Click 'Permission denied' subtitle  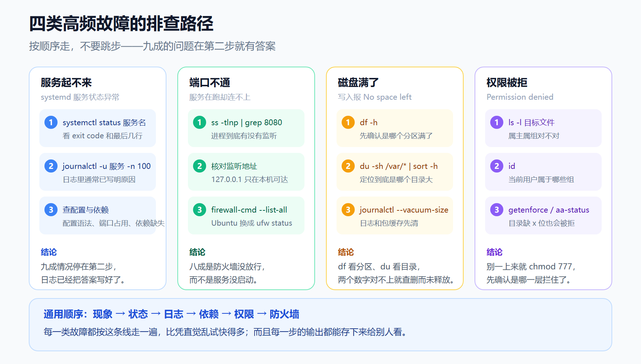pos(520,97)
